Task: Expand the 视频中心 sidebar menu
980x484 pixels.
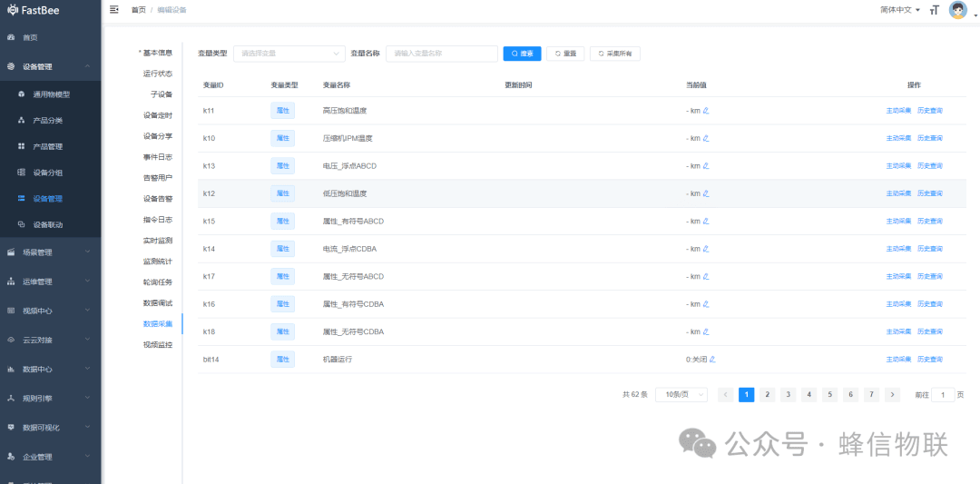Action: (51, 311)
